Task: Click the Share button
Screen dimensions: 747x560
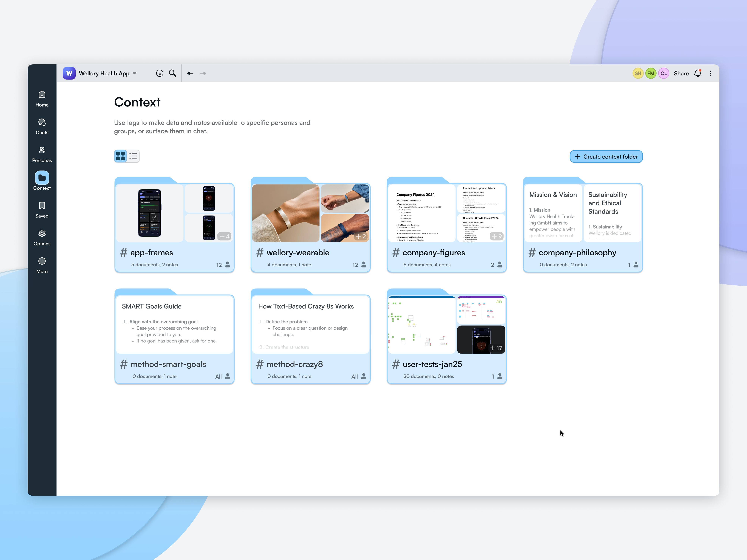Action: click(681, 73)
